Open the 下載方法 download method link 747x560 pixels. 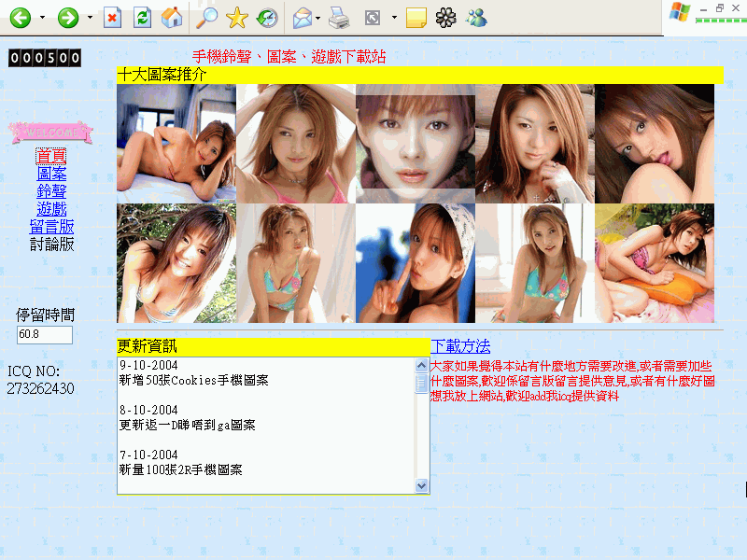tap(460, 346)
